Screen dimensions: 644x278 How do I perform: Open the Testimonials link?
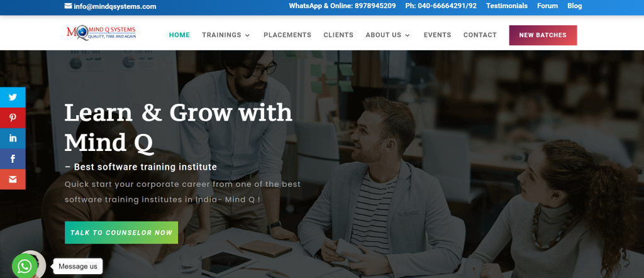[x=507, y=6]
